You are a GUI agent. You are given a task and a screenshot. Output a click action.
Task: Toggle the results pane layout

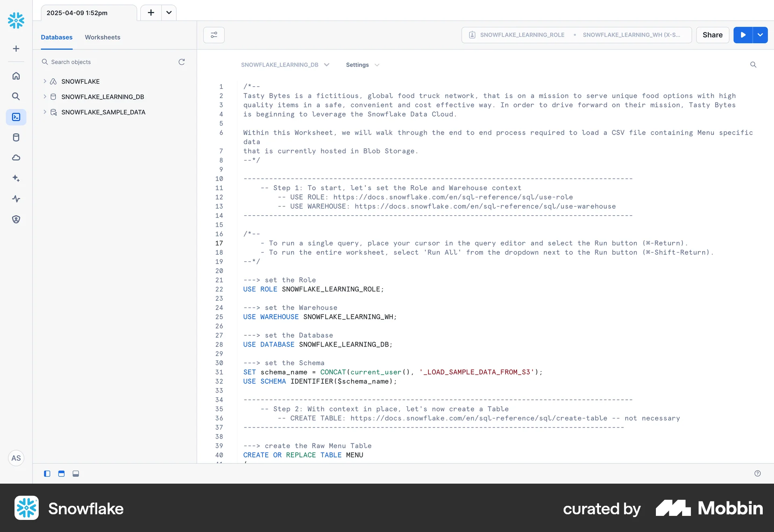(x=75, y=474)
